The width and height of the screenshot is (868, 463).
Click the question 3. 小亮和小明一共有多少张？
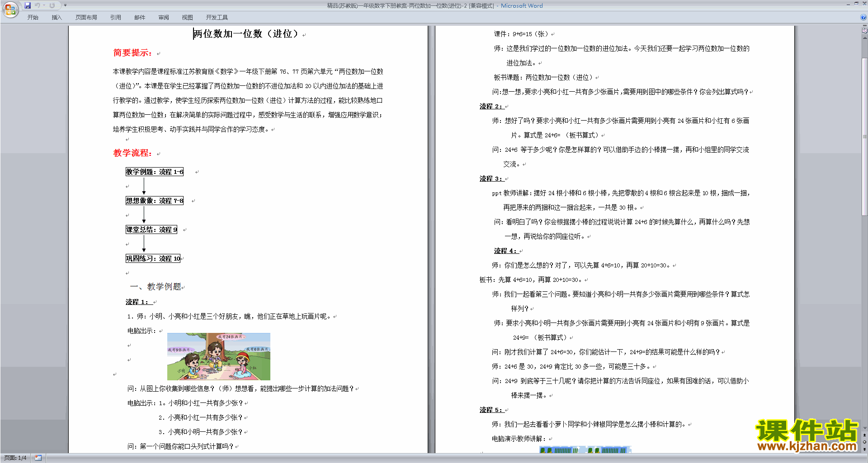point(201,432)
